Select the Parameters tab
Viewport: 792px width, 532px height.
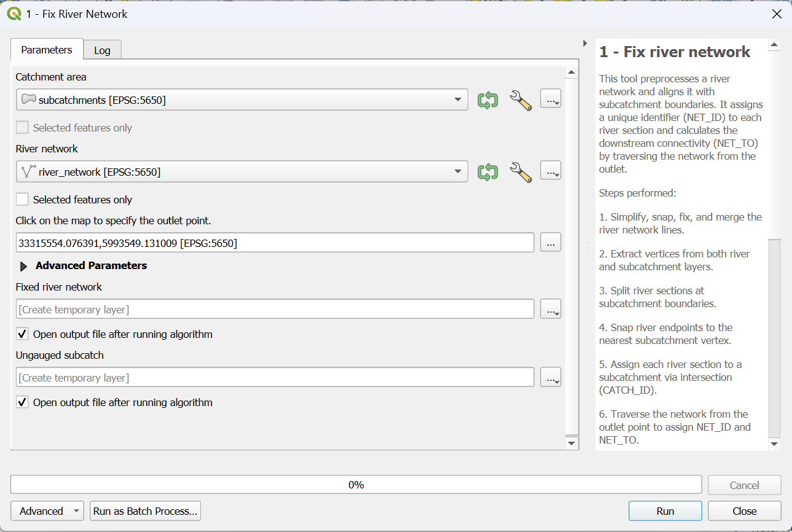click(x=47, y=50)
